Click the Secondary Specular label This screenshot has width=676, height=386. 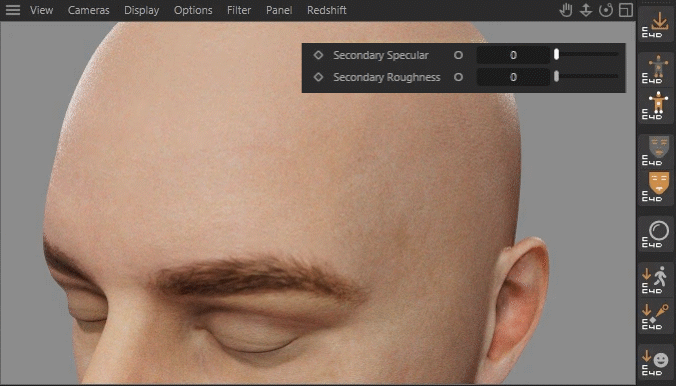click(381, 55)
